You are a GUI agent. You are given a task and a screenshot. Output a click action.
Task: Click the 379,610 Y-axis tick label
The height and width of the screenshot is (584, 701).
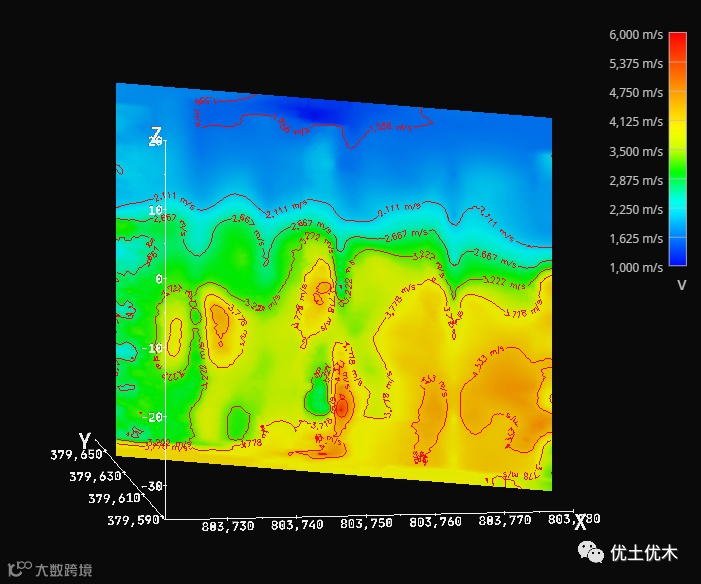114,498
